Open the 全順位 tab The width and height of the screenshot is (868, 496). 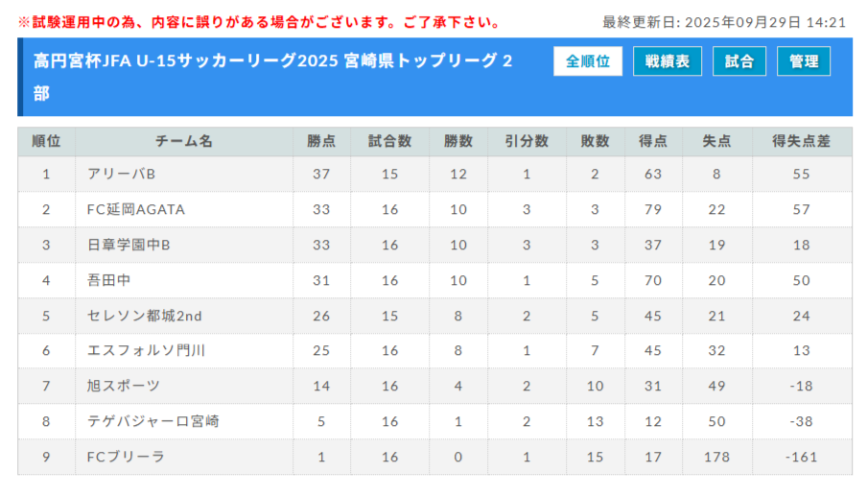[588, 61]
